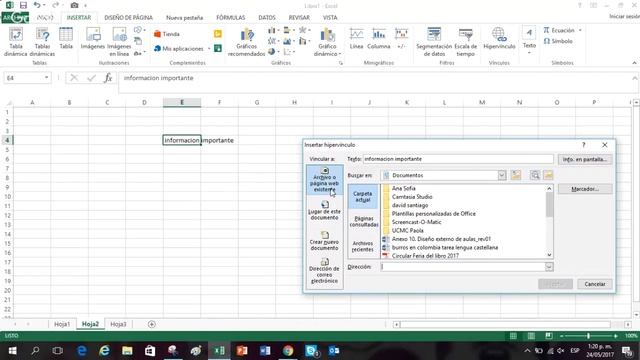Undo last action in quick access toolbar
Screen dimensions: 640x360
[x=37, y=5]
